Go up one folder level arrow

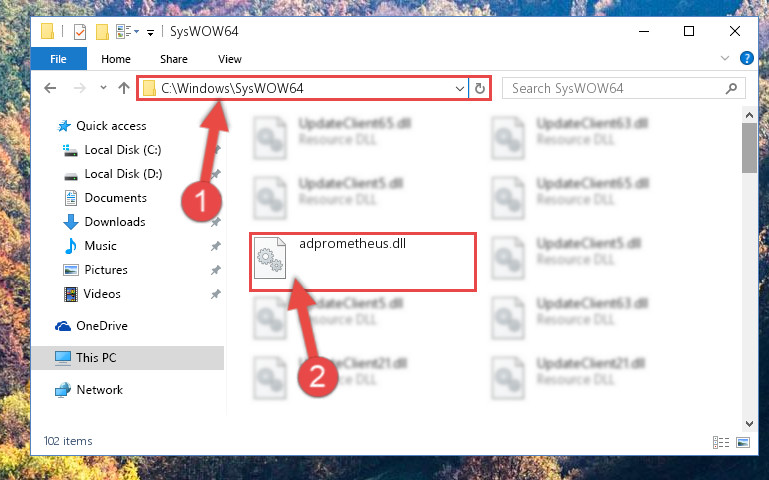click(124, 88)
